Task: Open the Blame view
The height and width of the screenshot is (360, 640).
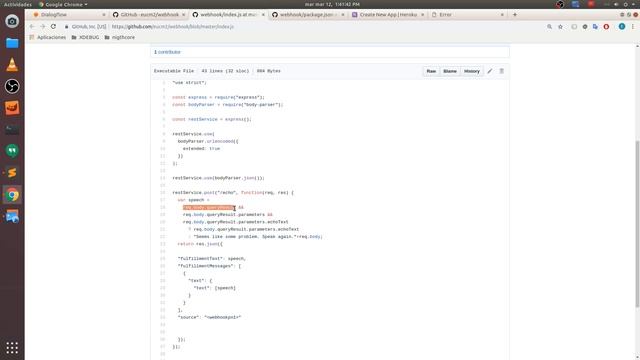Action: click(450, 71)
